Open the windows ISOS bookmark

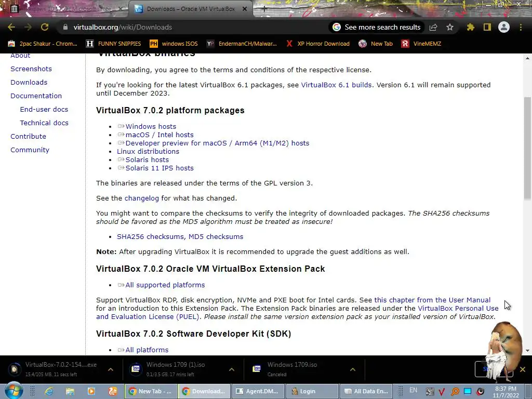174,44
